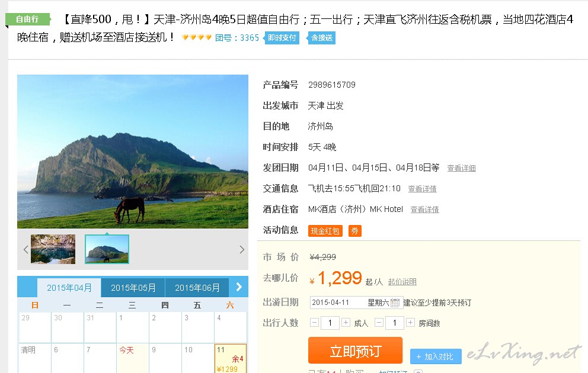Click the 团号：3365 group number text
The image size is (588, 373).
[x=237, y=38]
